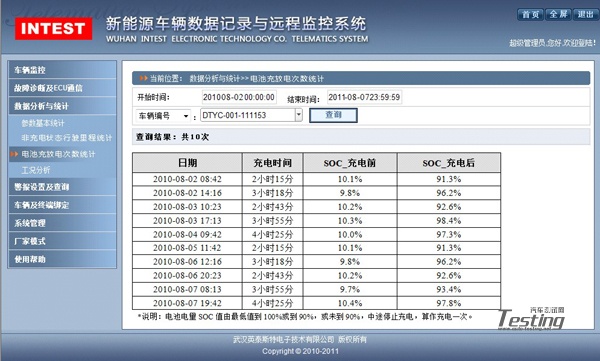Select row dated 2010-08-07 08:13
This screenshot has height=361, width=600.
(x=316, y=289)
